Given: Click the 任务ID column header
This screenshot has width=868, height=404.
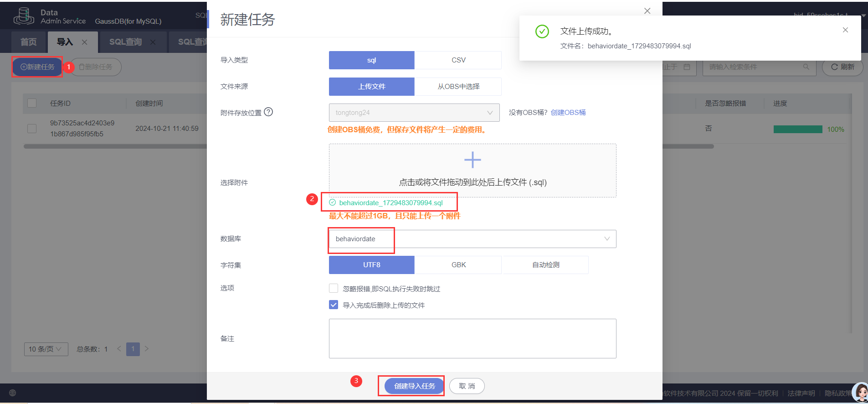Looking at the screenshot, I should (x=60, y=104).
